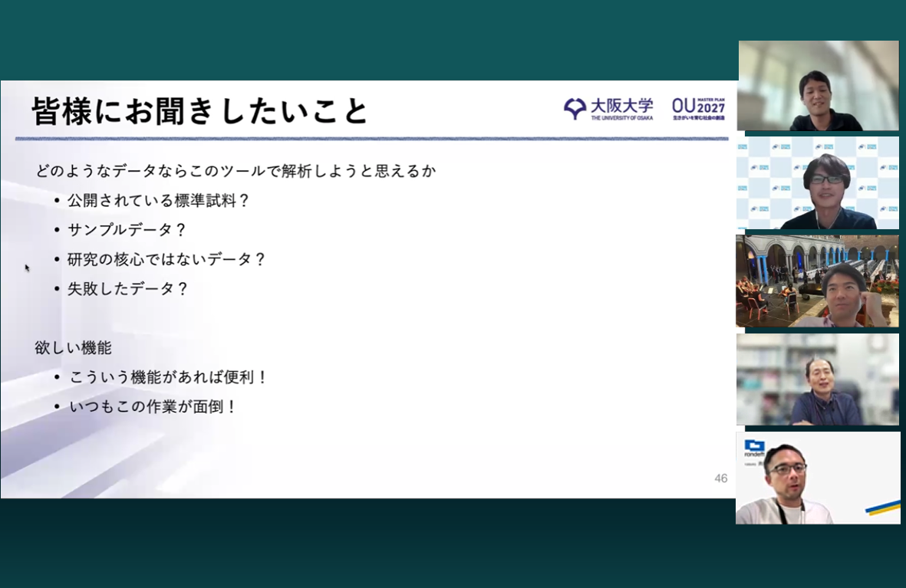Click the bullet いつもこの作業が面倒！
The height and width of the screenshot is (588, 906).
tap(153, 407)
